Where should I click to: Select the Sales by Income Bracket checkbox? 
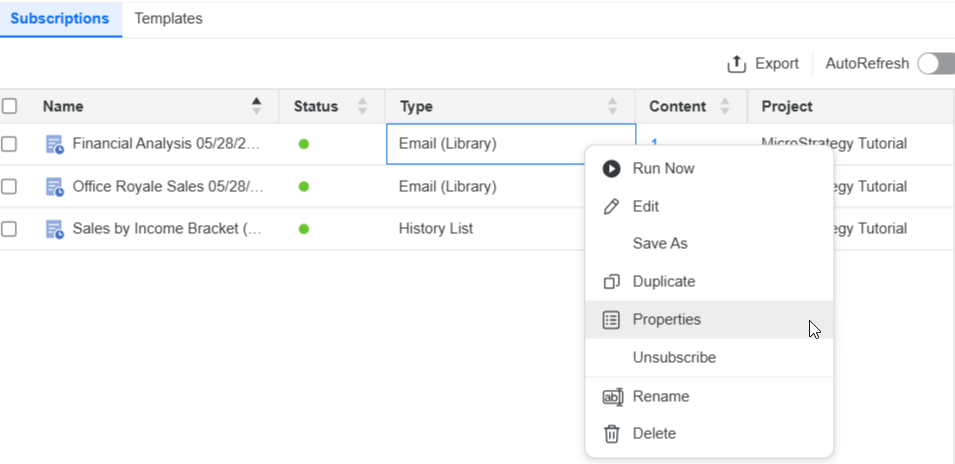pyautogui.click(x=10, y=229)
